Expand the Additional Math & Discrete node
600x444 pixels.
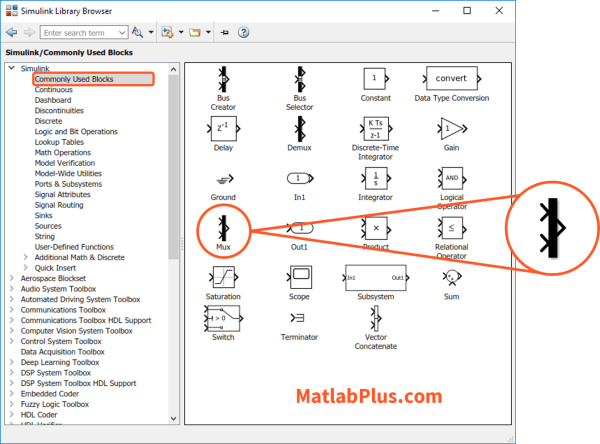coord(25,257)
